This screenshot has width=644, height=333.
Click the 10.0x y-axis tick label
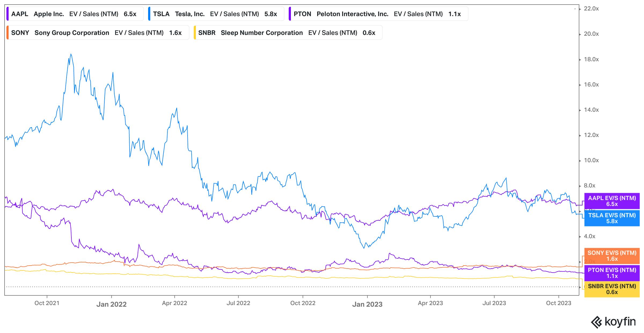(591, 160)
